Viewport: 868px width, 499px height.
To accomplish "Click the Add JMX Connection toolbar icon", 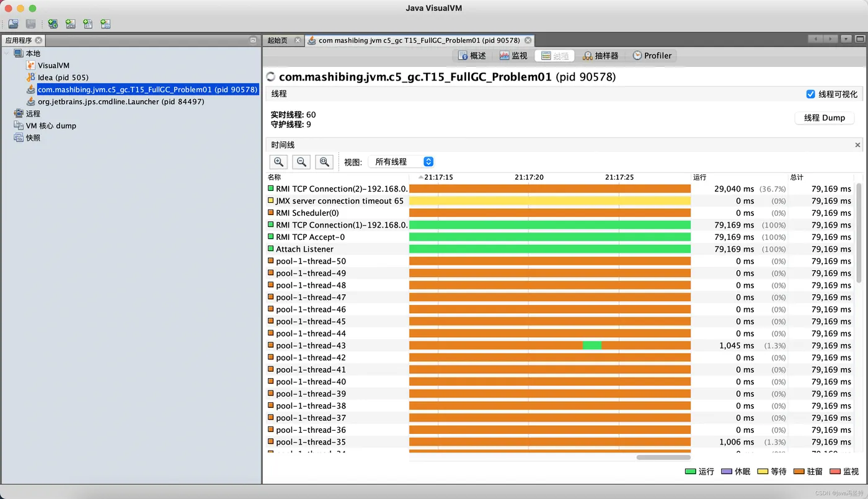I will click(70, 24).
